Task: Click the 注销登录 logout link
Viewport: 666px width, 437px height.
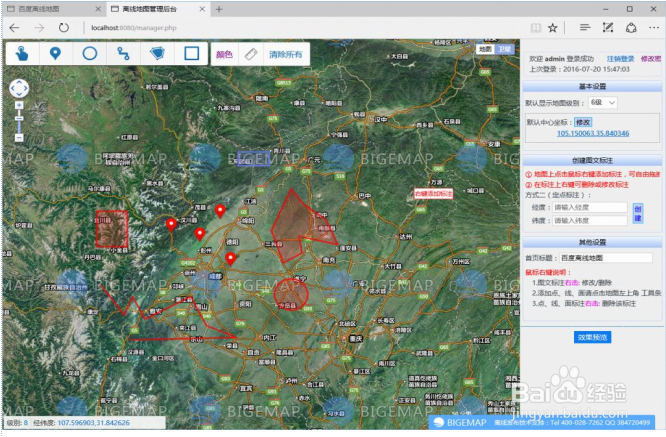Action: [621, 59]
